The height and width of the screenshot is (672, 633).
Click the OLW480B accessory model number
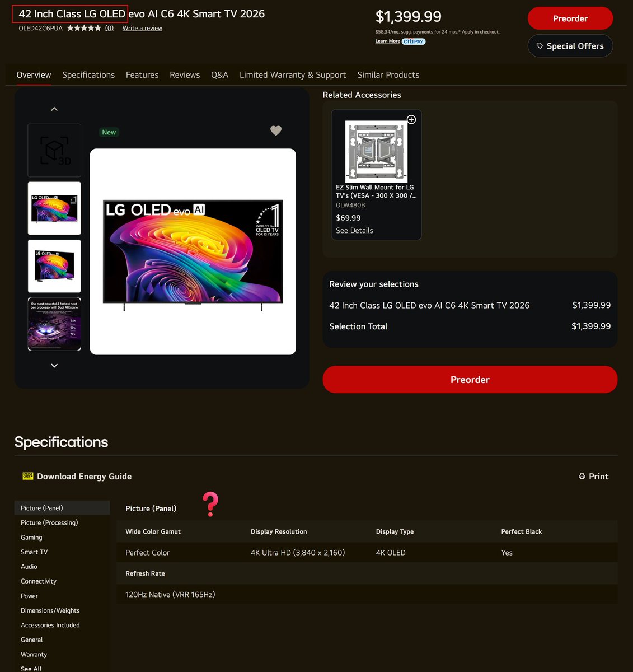[350, 205]
